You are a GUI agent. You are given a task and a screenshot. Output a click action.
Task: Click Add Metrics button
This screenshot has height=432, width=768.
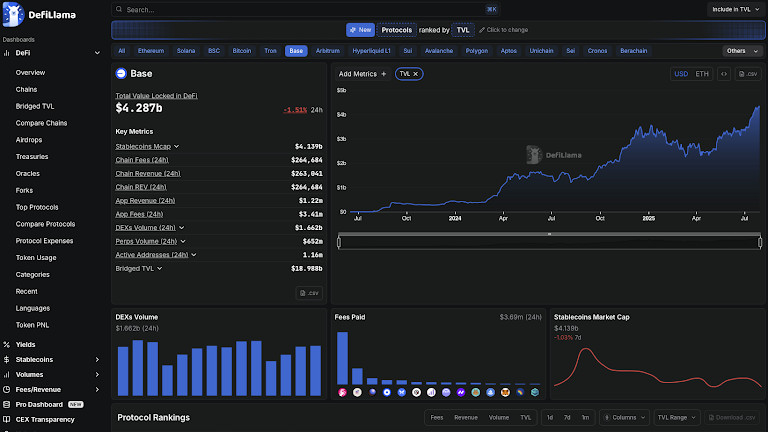(x=363, y=74)
